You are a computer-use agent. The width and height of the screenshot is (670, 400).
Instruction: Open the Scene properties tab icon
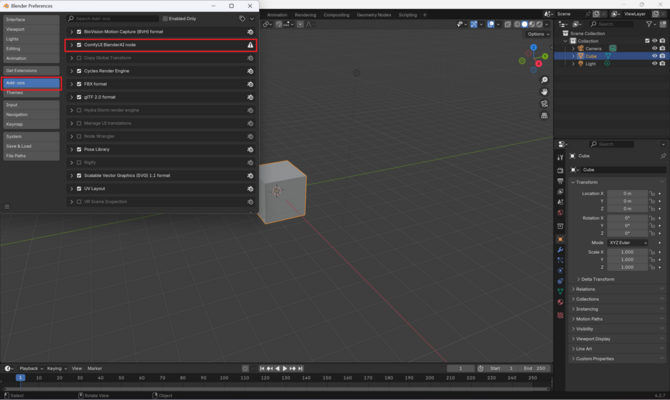point(560,202)
